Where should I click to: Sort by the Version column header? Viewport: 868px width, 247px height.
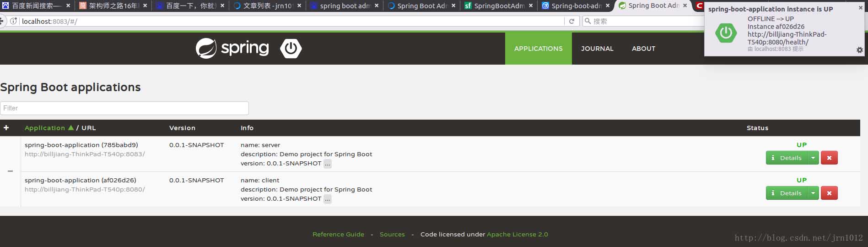pyautogui.click(x=182, y=128)
